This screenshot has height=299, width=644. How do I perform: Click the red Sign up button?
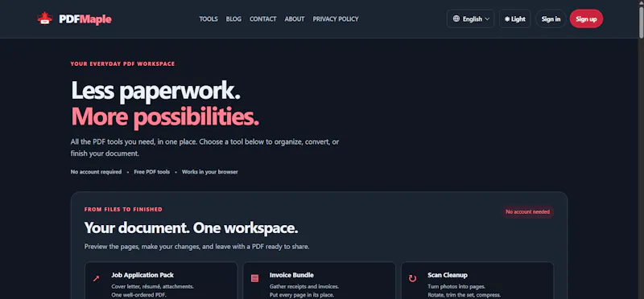pyautogui.click(x=586, y=18)
